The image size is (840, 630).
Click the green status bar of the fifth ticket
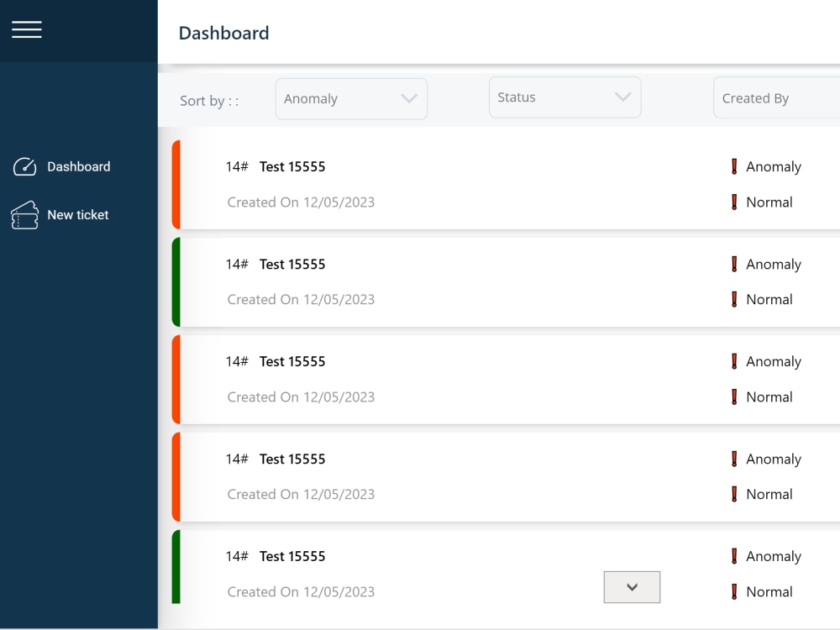[x=176, y=567]
